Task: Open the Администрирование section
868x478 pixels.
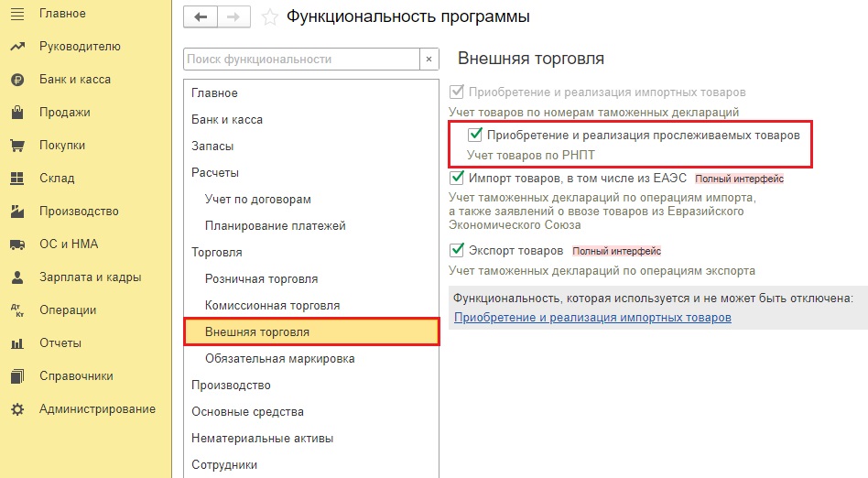Action: coord(97,409)
